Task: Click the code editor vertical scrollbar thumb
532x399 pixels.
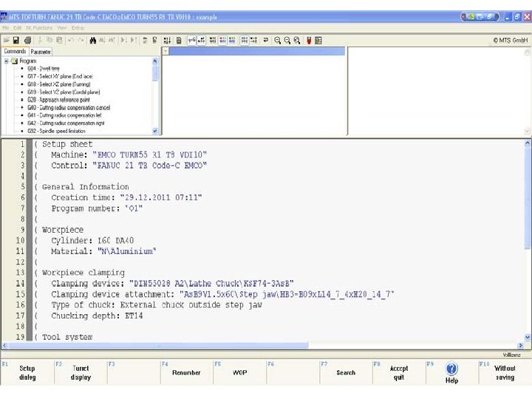Action: tap(528, 198)
